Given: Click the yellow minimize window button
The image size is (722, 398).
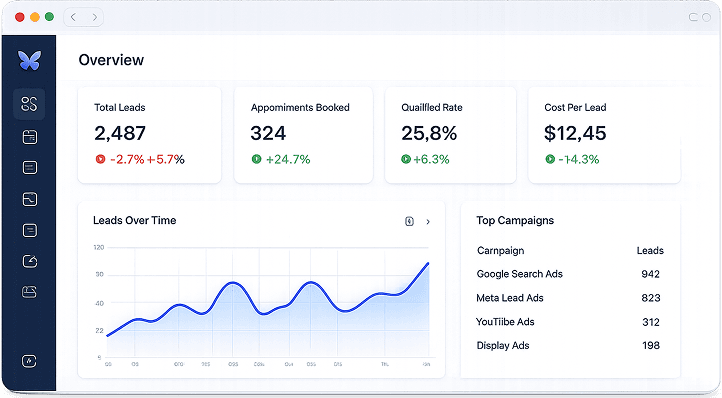Looking at the screenshot, I should pyautogui.click(x=35, y=17).
